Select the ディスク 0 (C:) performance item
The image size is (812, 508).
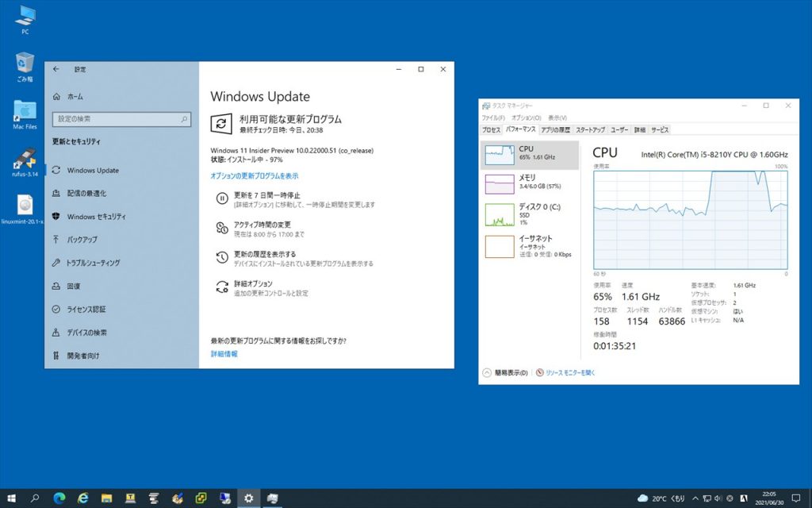pos(530,214)
